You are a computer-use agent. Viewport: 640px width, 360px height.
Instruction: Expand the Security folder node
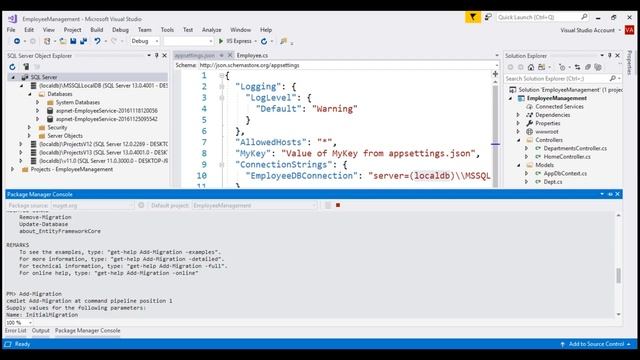coord(29,127)
